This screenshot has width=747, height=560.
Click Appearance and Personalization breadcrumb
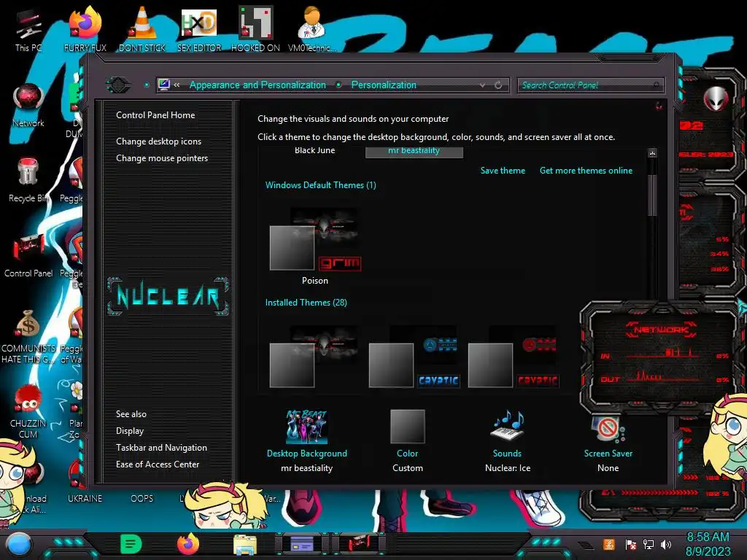click(x=258, y=85)
